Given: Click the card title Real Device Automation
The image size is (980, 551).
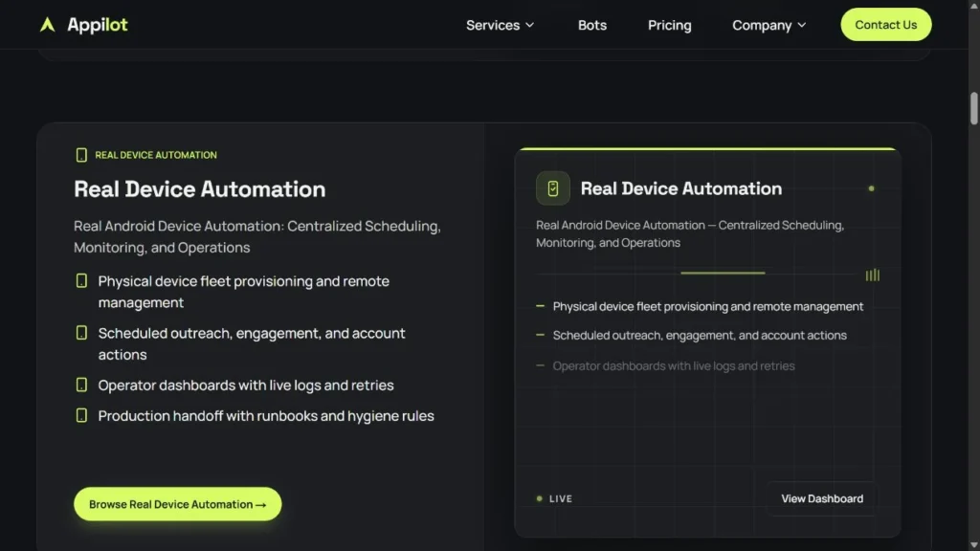Looking at the screenshot, I should click(x=680, y=188).
